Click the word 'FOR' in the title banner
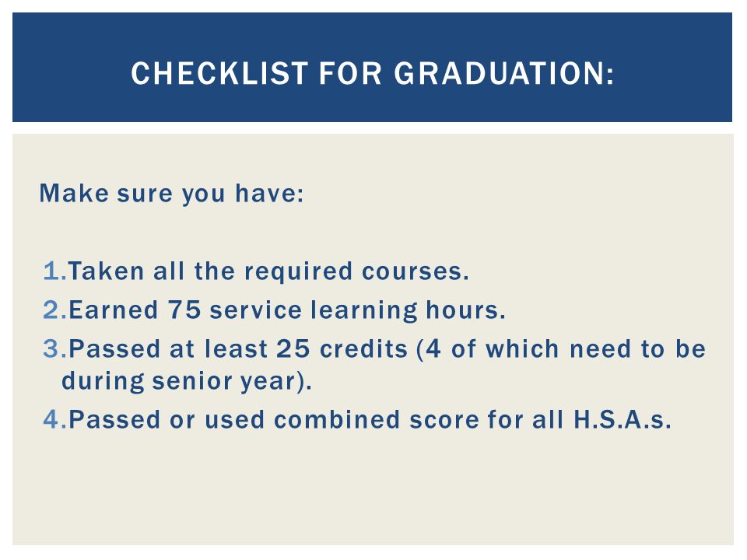 pyautogui.click(x=350, y=73)
